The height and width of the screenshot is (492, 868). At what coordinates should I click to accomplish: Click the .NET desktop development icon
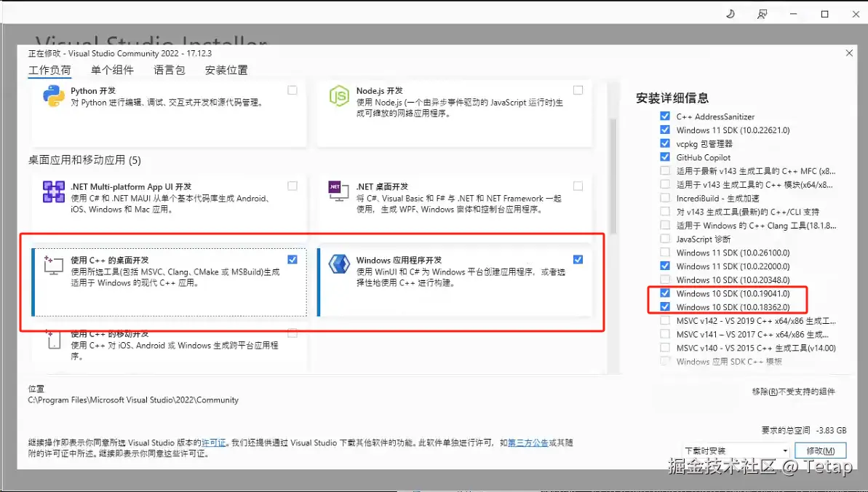point(338,191)
